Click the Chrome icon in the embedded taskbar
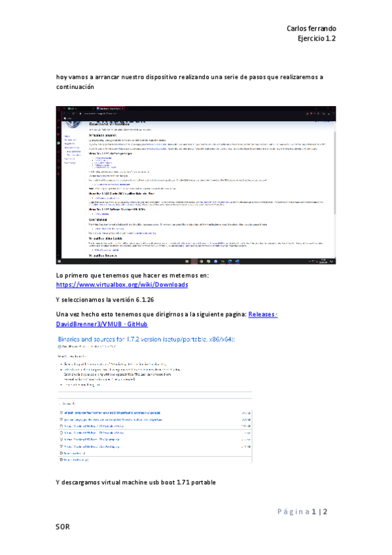Screen dimensions: 392x555 tap(202, 262)
